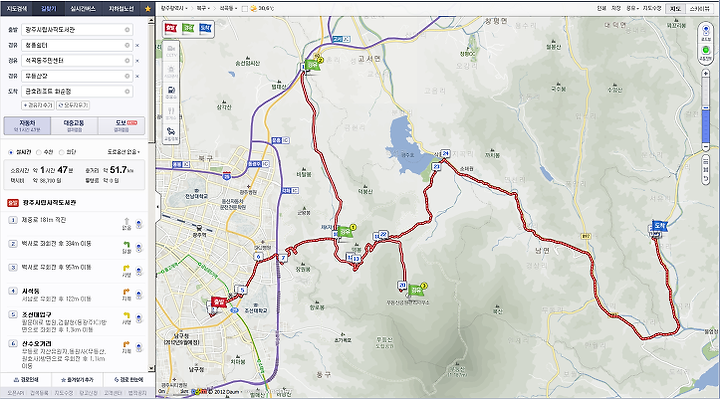
Task: Remove the 석곡동주민센터 waypoint with its X
Action: click(x=137, y=61)
